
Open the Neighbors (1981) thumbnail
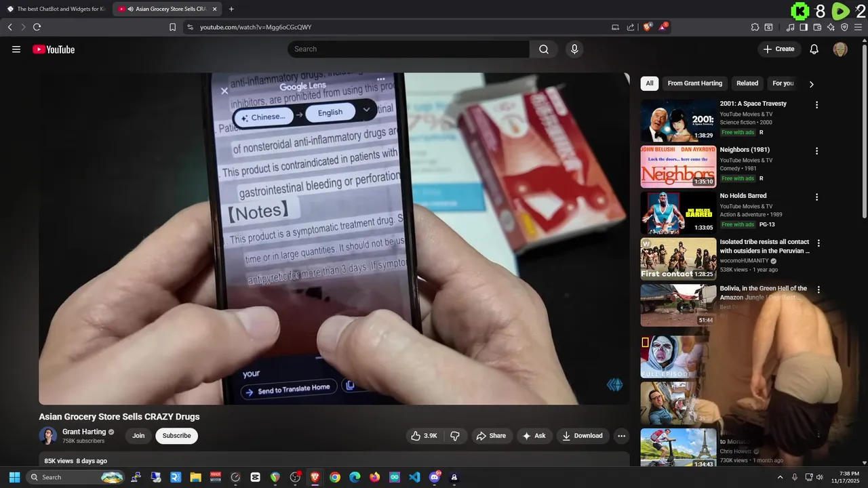(678, 167)
